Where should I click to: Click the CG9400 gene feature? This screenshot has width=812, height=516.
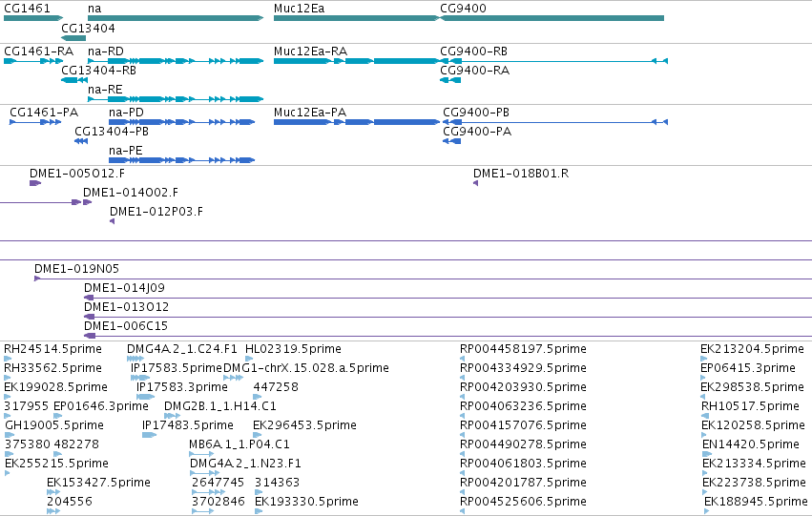(552, 18)
